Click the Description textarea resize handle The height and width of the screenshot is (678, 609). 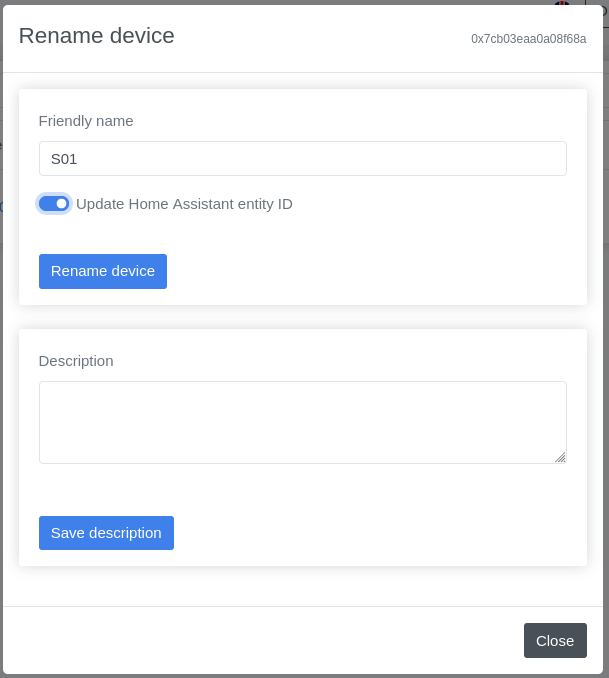pyautogui.click(x=561, y=457)
